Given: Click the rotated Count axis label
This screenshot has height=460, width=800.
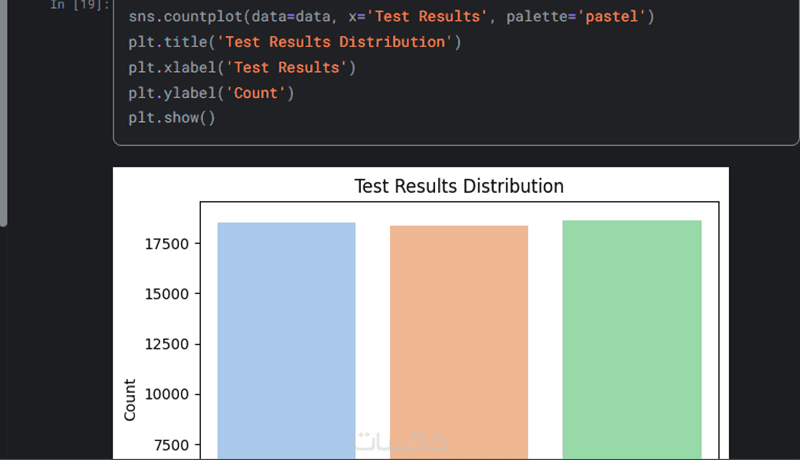Looking at the screenshot, I should [130, 399].
